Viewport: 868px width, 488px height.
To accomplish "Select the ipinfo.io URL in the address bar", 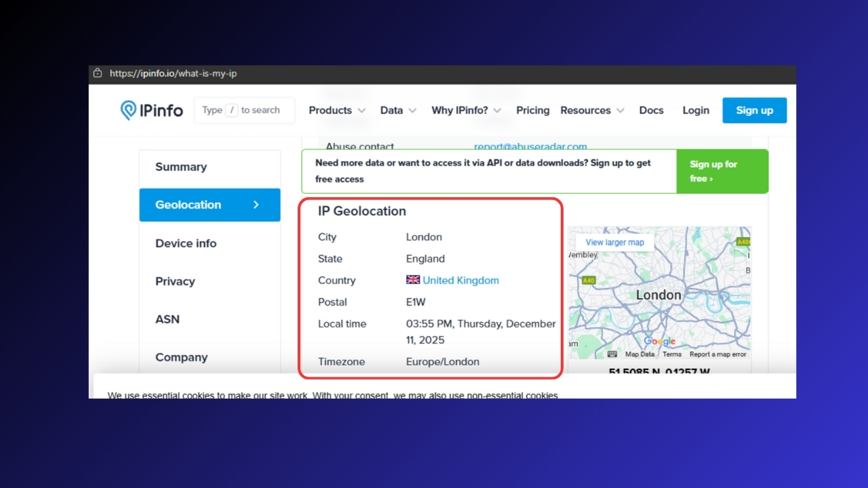I will (173, 73).
